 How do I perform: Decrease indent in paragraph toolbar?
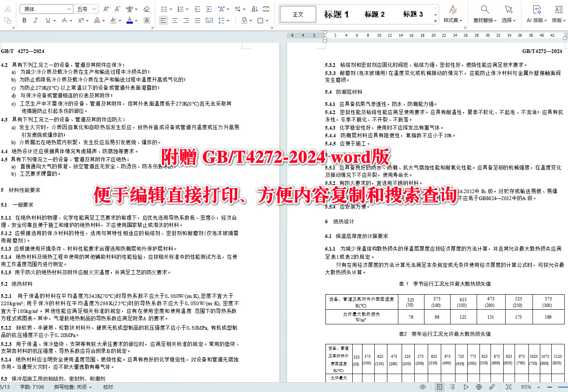pos(197,9)
